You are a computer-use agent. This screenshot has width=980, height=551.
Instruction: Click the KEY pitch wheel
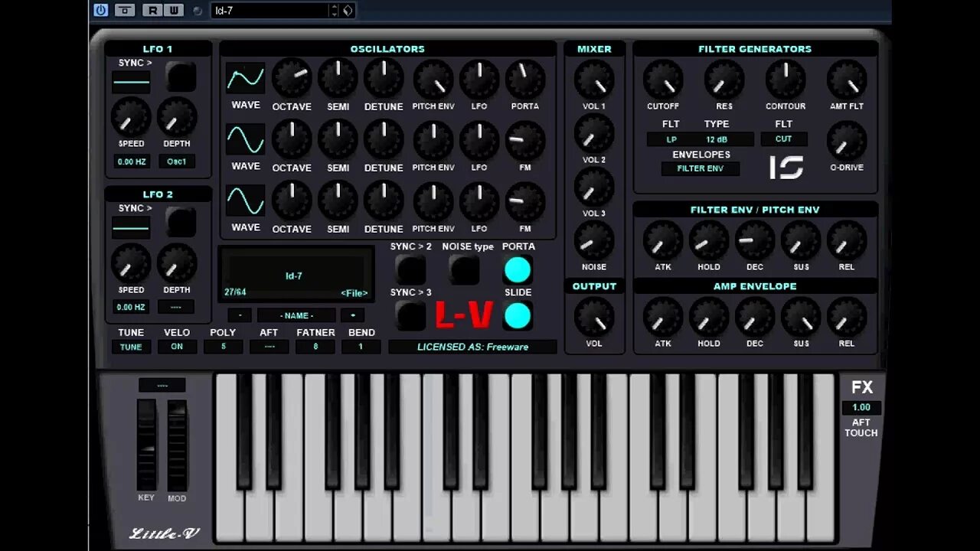146,445
